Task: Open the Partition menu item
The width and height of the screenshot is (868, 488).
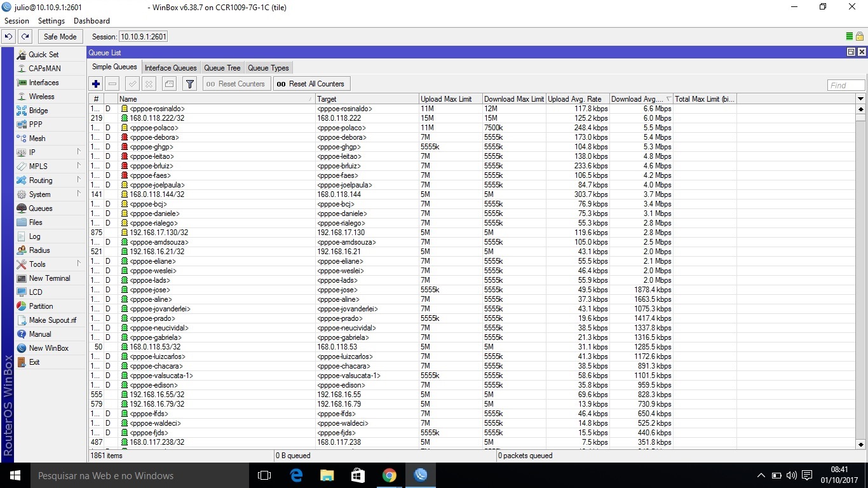Action: coord(41,306)
